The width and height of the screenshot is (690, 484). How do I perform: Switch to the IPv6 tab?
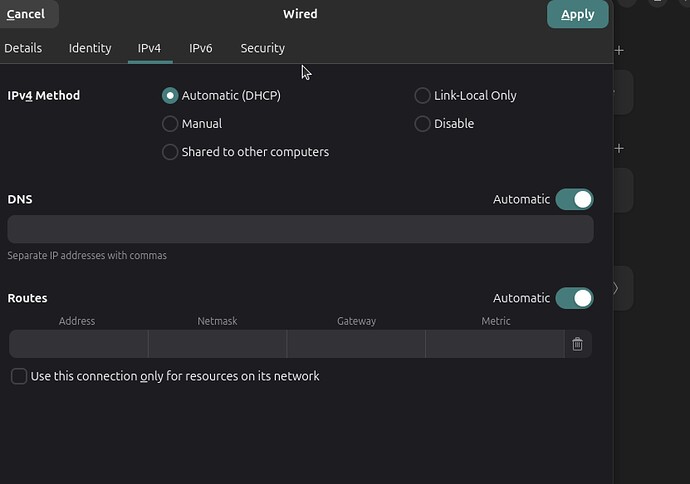[x=201, y=48]
